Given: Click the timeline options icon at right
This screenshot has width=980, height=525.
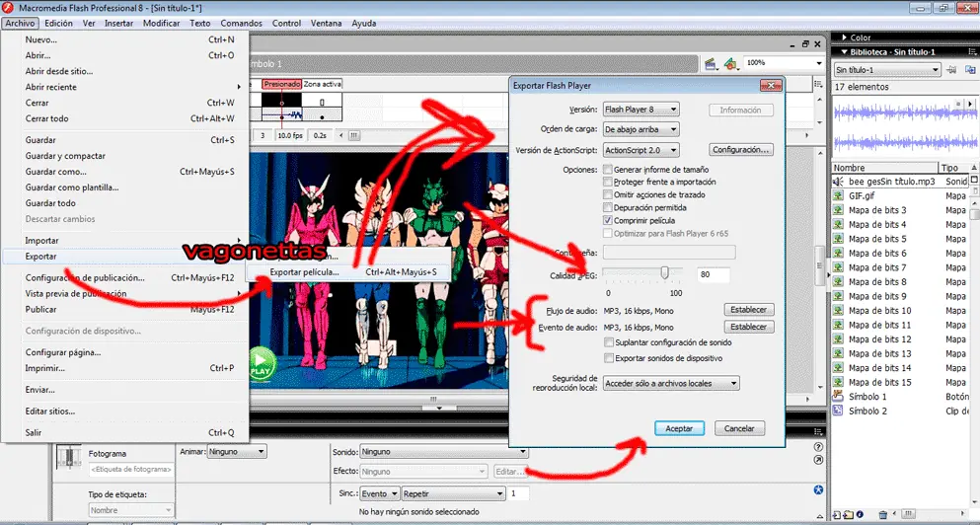Looking at the screenshot, I should point(819,83).
